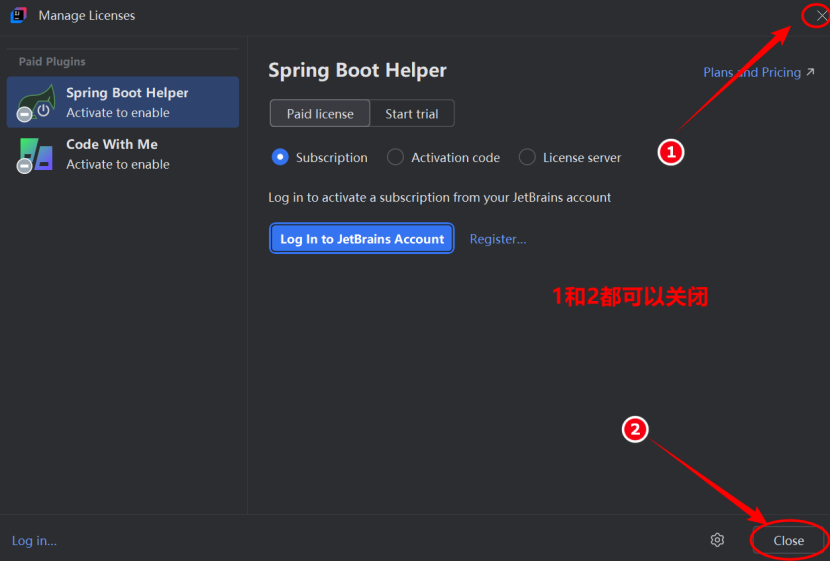Open the settings gear at bottom

717,540
